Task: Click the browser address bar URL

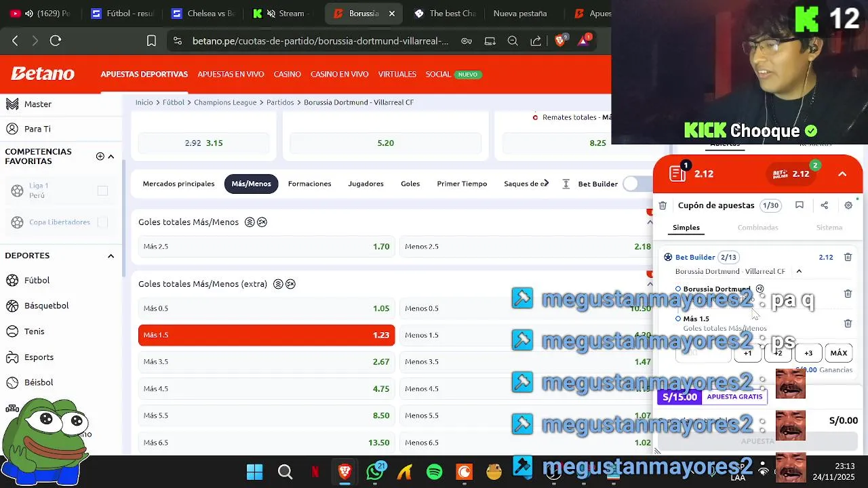Action: pyautogui.click(x=320, y=41)
